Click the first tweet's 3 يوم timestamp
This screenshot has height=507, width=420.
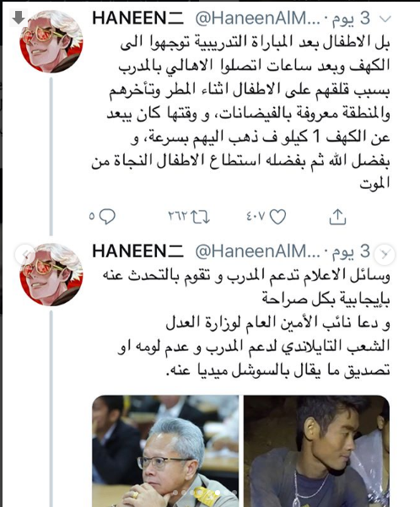[x=351, y=19]
